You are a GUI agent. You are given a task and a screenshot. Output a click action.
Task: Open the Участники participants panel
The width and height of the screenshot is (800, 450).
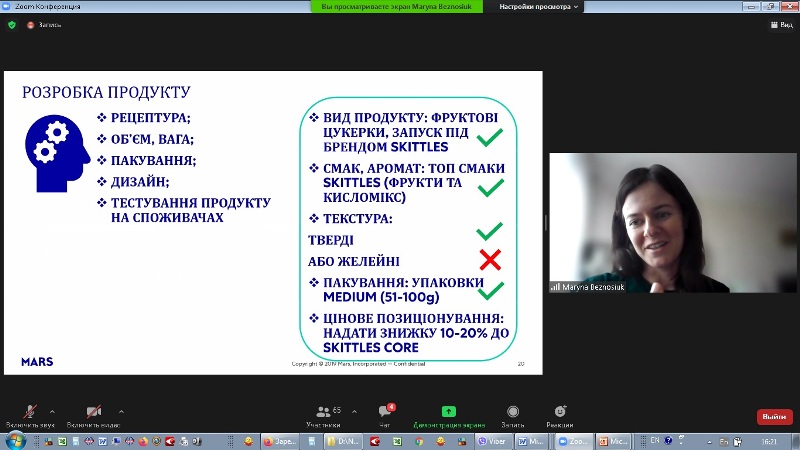point(323,416)
